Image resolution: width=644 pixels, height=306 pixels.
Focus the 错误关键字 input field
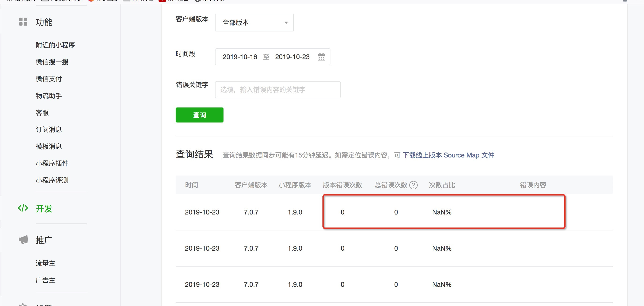point(278,90)
